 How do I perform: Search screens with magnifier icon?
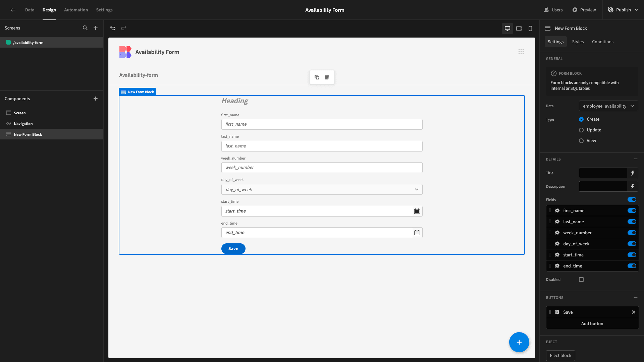pos(85,28)
